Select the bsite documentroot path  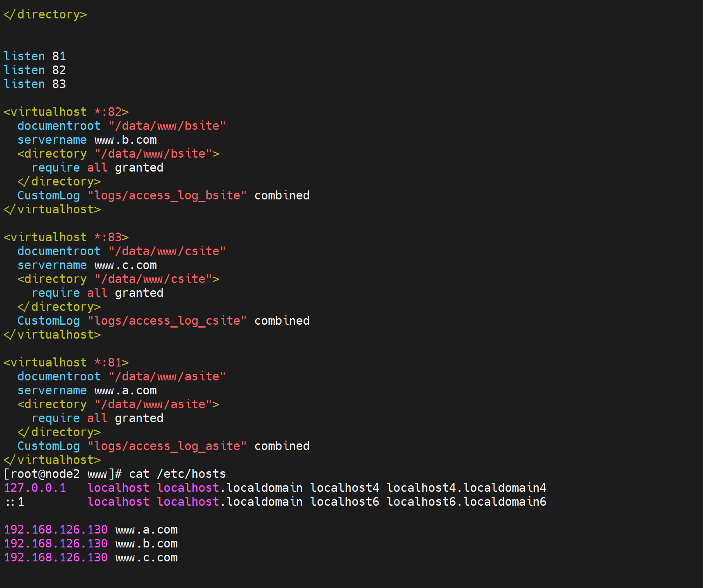tap(167, 126)
